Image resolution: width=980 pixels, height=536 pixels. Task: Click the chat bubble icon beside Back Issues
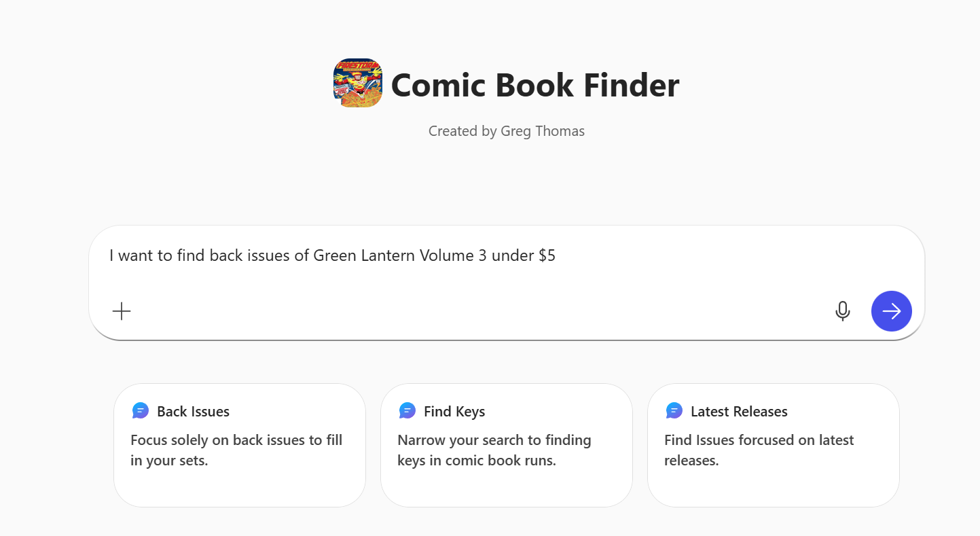coord(141,411)
